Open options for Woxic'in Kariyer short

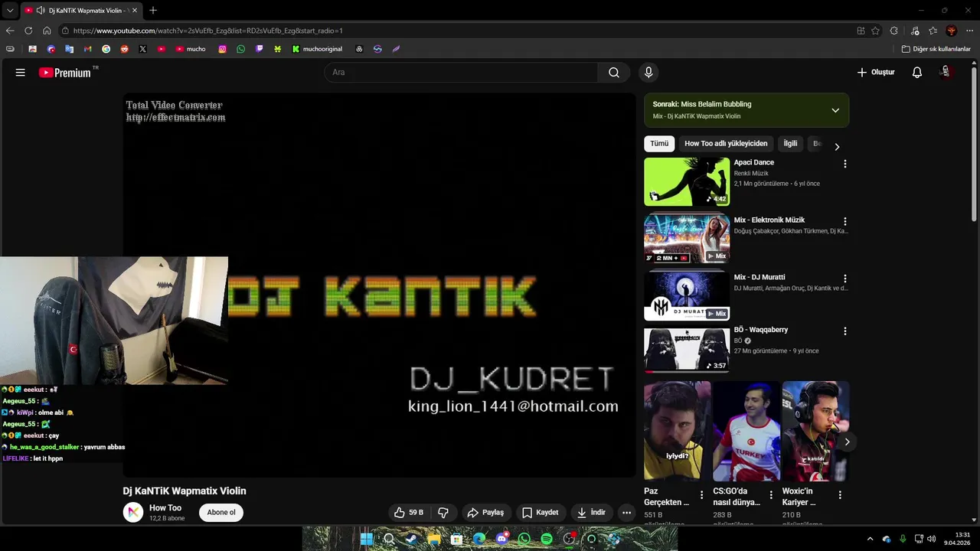pyautogui.click(x=840, y=495)
